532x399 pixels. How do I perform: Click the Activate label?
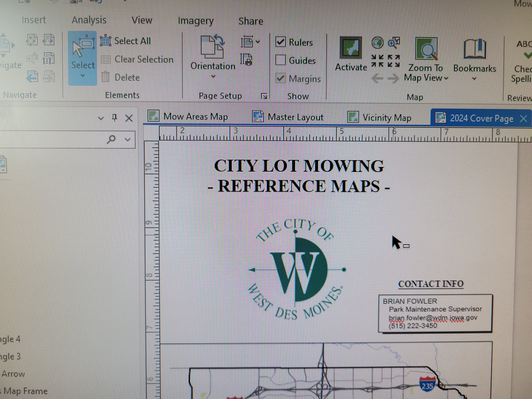point(351,67)
